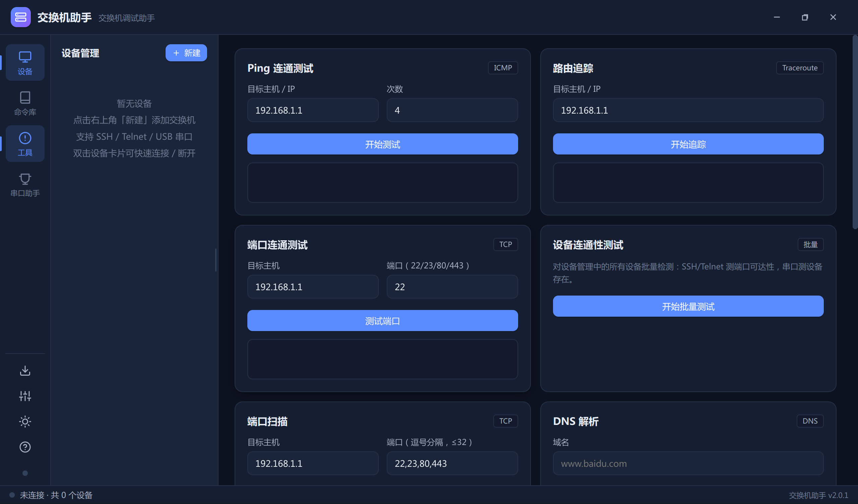Click the main panel vertical scrollbar
The image size is (858, 504).
point(855,132)
